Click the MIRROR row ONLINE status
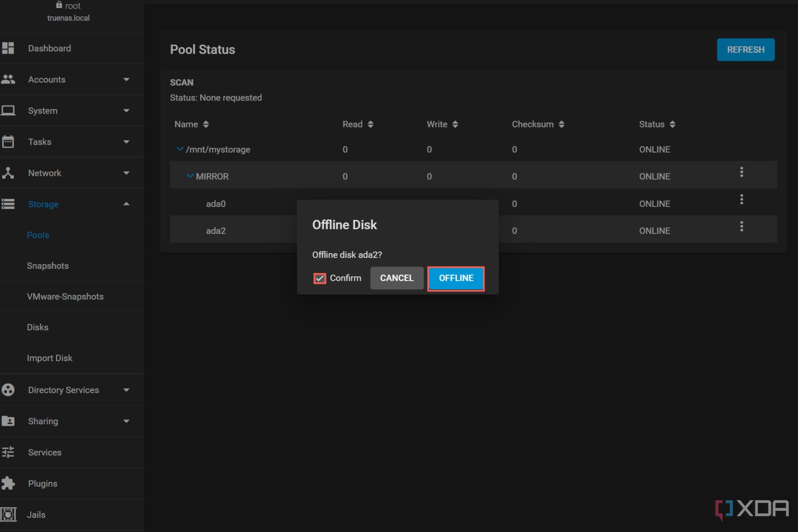 (654, 176)
